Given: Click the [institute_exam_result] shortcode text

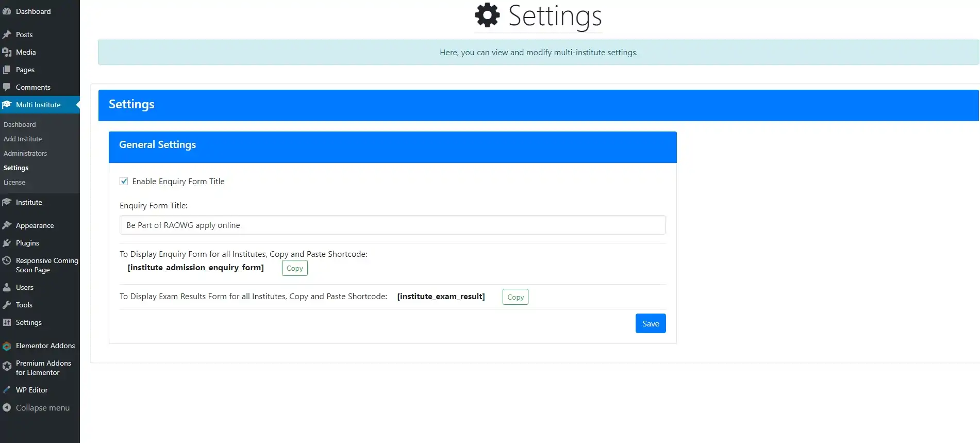Looking at the screenshot, I should [441, 297].
